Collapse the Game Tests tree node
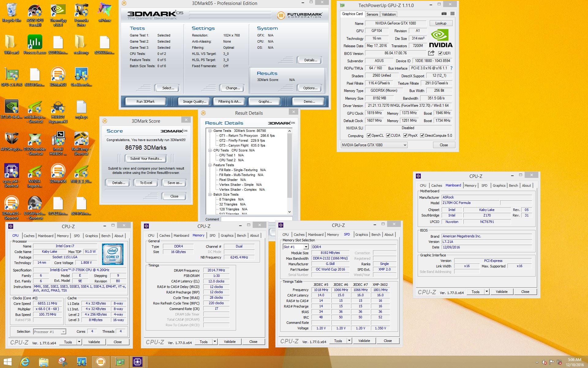 click(210, 131)
